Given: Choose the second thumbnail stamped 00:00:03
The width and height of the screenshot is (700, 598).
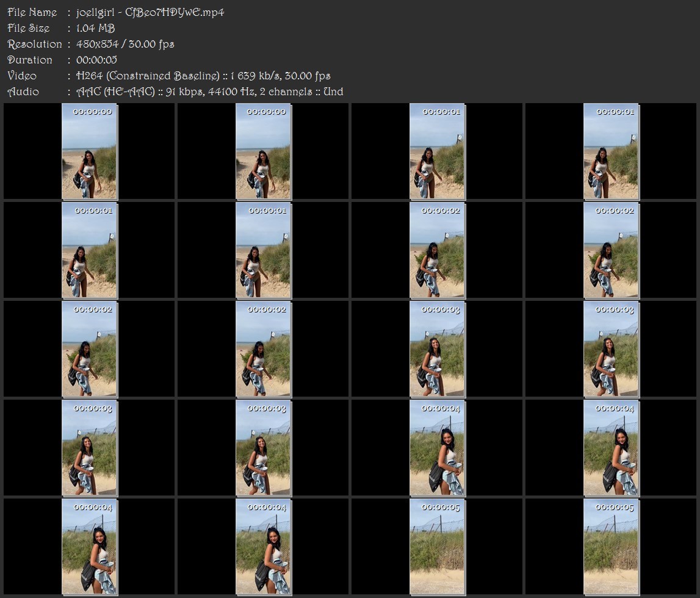Looking at the screenshot, I should 611,349.
